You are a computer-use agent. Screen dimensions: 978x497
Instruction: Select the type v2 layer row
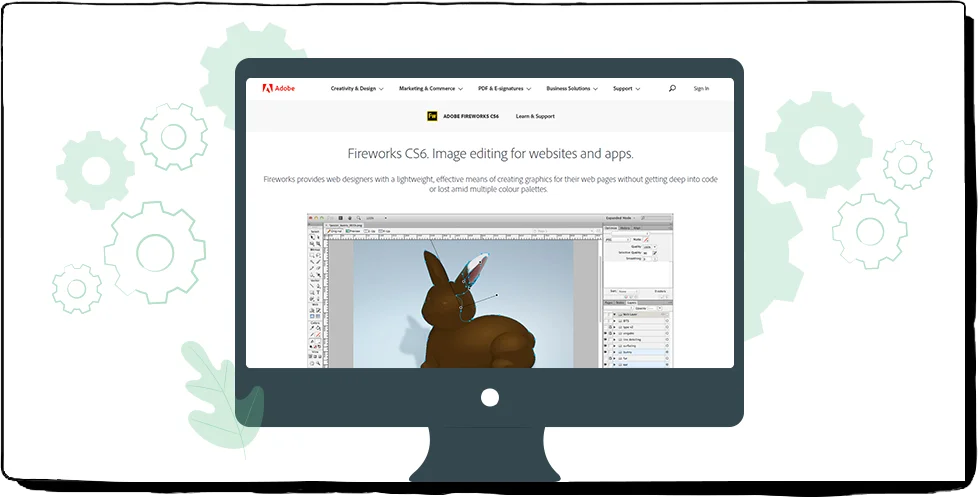coord(637,327)
